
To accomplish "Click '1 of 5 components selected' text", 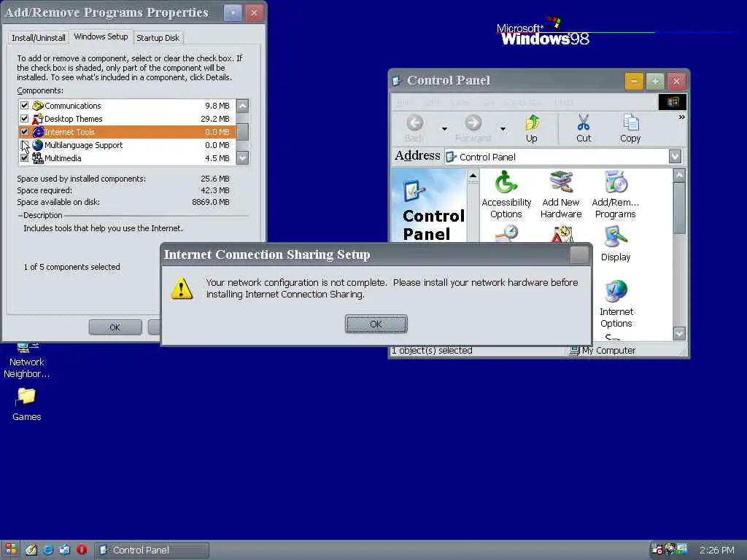I will pos(72,267).
